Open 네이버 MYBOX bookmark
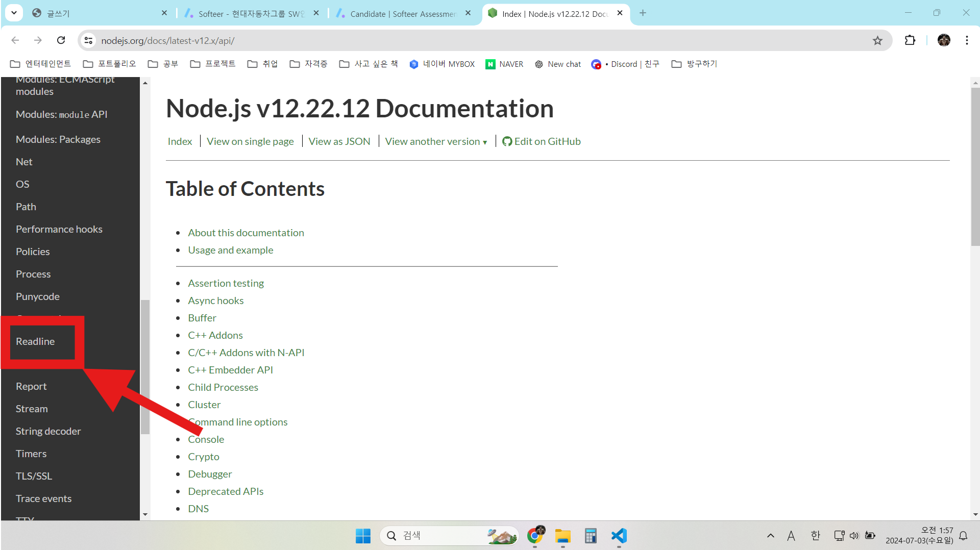This screenshot has height=550, width=980. click(442, 64)
